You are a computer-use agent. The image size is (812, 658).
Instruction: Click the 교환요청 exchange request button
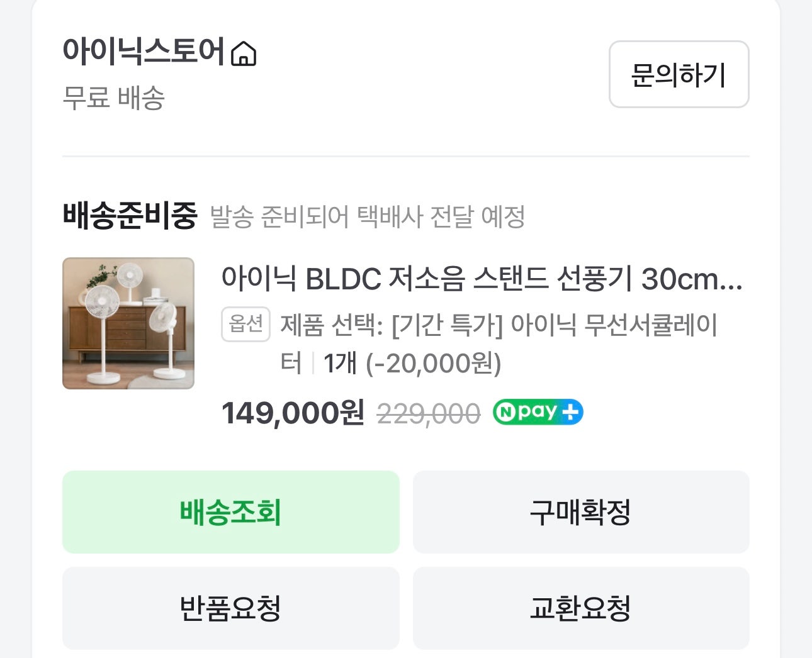click(580, 608)
